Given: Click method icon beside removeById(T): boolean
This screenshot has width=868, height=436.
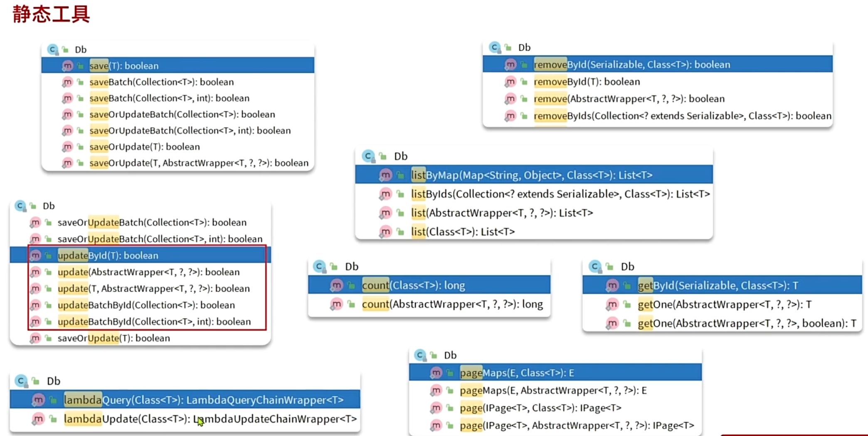Looking at the screenshot, I should coord(510,82).
